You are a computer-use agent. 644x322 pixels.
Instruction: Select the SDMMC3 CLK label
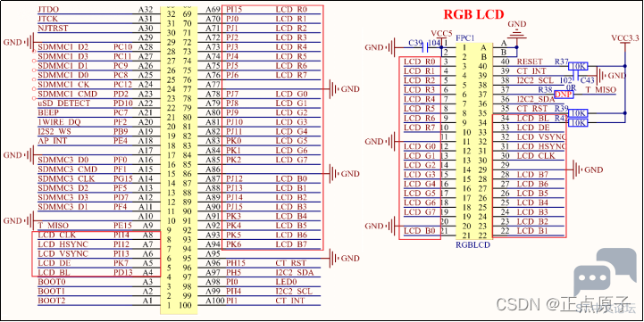coord(66,179)
